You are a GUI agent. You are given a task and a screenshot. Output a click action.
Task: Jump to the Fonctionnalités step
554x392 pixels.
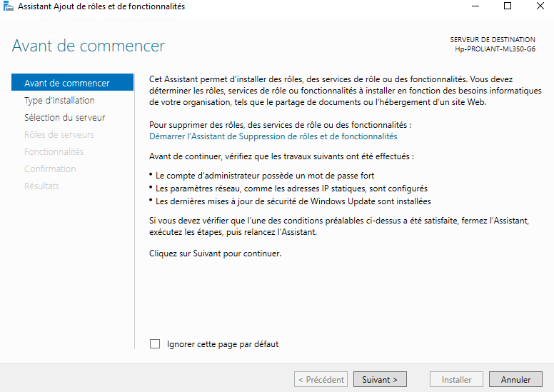pyautogui.click(x=54, y=152)
